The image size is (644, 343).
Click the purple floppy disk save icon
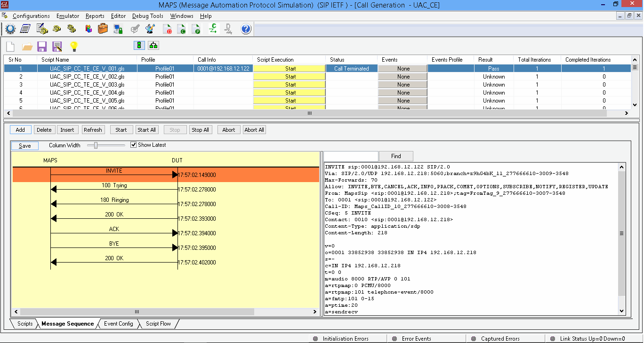coord(42,46)
